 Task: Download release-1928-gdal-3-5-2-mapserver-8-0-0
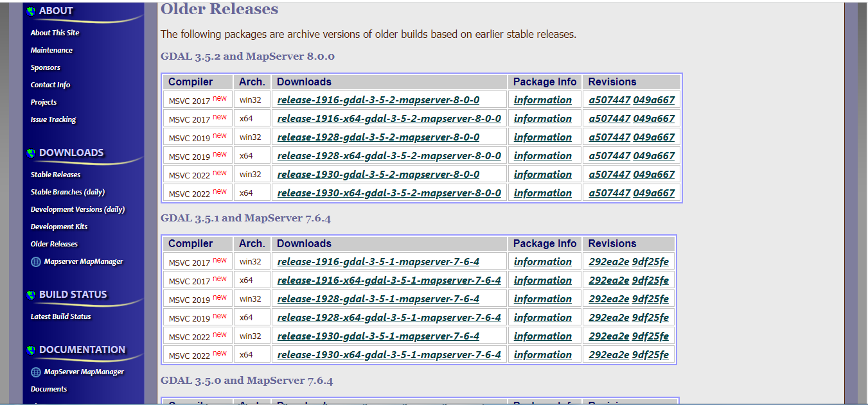(x=378, y=137)
